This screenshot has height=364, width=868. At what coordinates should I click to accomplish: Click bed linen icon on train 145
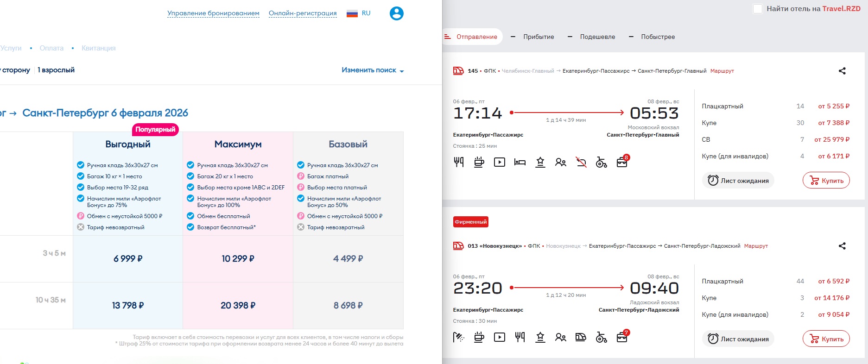click(x=520, y=162)
